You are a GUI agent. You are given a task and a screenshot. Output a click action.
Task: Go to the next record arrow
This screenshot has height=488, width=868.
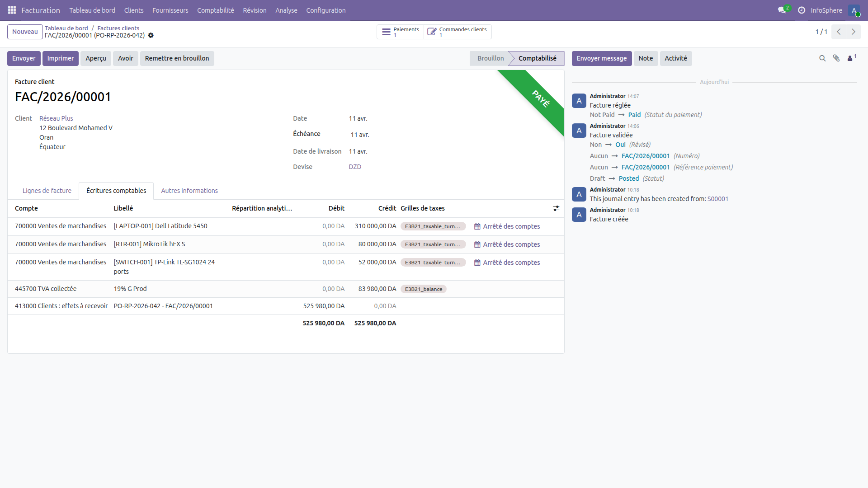click(x=853, y=32)
